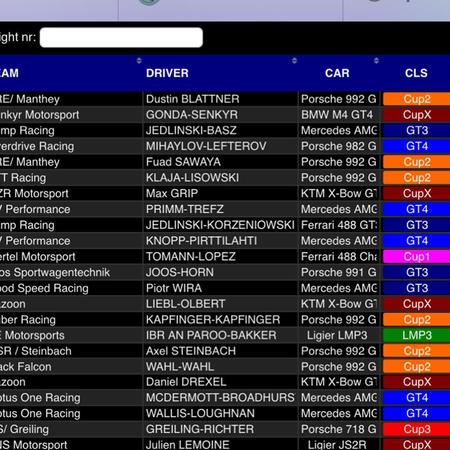Select driver JEDLINSKI-KORZENIOWSKI
Image resolution: width=450 pixels, height=450 pixels.
(220, 225)
